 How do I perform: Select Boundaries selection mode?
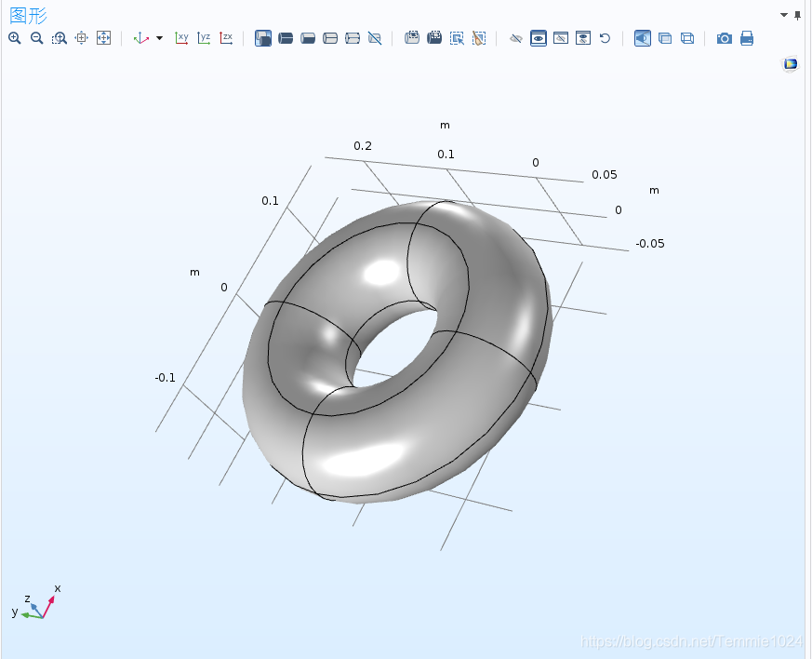[x=308, y=38]
